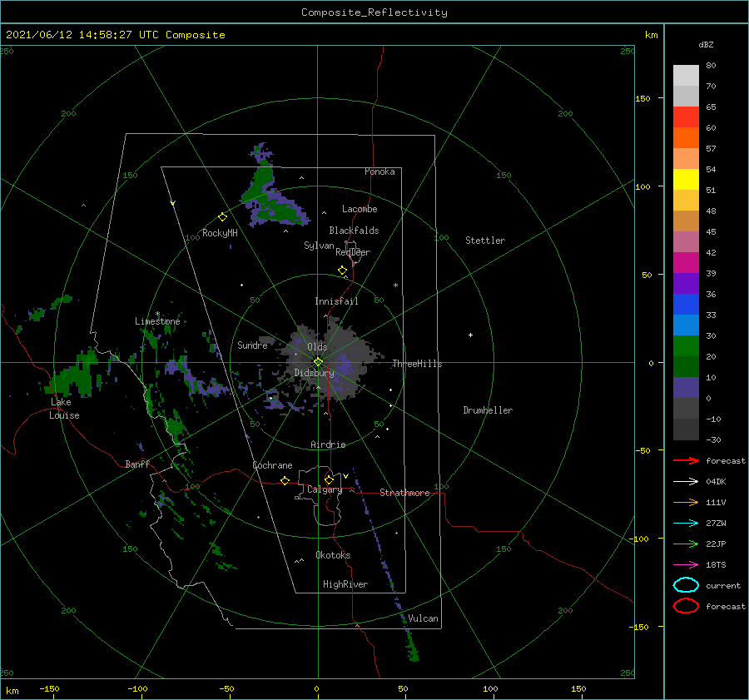Click the Calgary city label
Viewport: 749px width, 700px height.
325,489
